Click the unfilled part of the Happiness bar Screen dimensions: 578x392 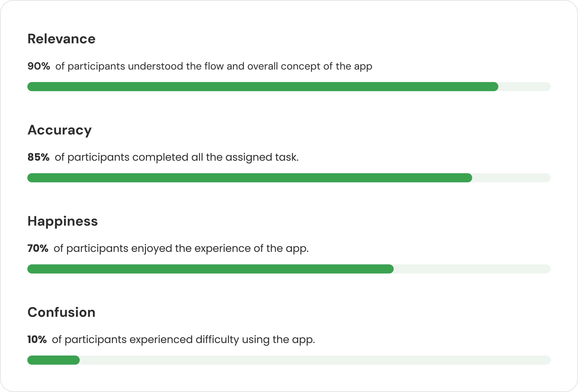click(472, 269)
